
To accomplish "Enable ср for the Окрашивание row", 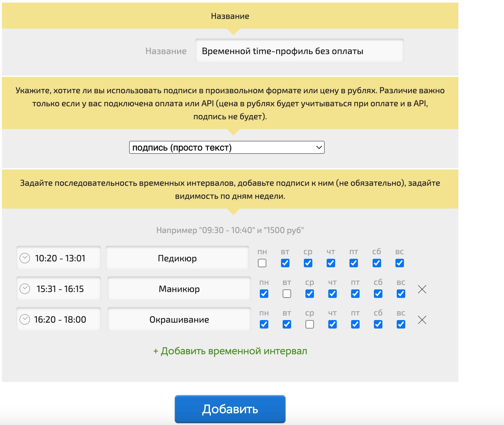I will 310,324.
